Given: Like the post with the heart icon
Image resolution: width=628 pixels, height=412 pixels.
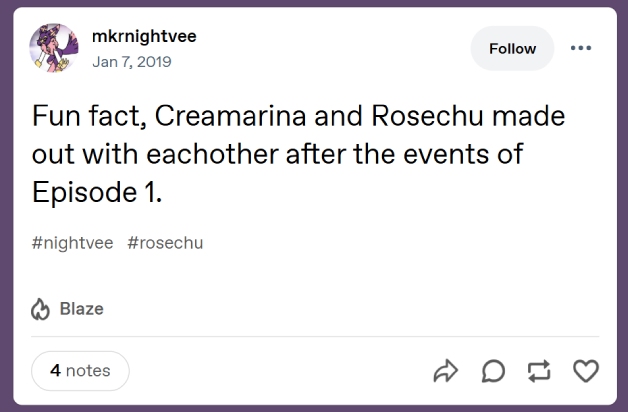Looking at the screenshot, I should click(x=586, y=371).
